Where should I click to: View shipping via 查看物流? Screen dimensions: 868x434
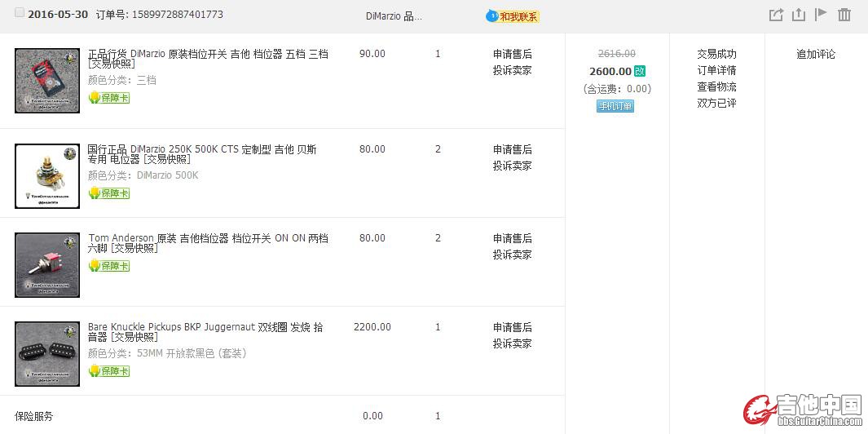(x=716, y=86)
